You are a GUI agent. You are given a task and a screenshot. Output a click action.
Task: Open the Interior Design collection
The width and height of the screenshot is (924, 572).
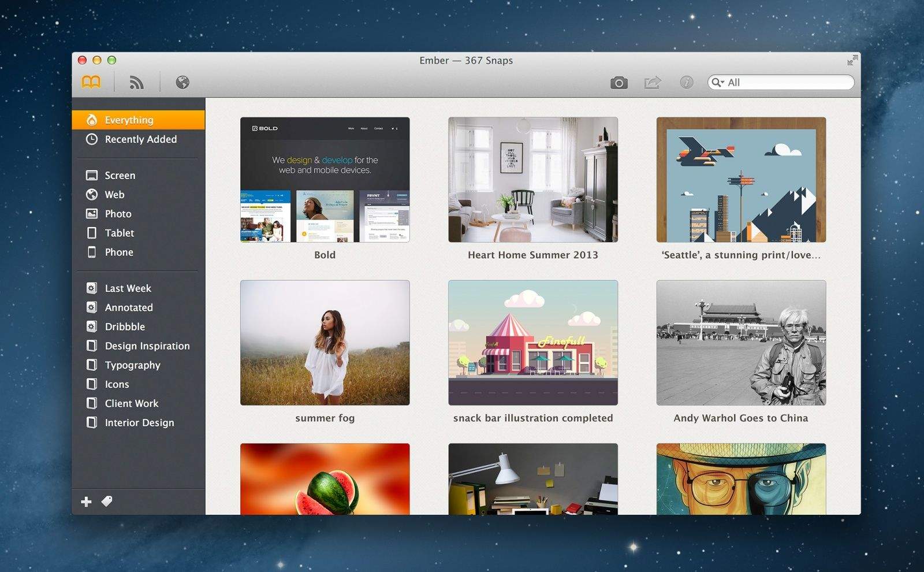pyautogui.click(x=139, y=422)
